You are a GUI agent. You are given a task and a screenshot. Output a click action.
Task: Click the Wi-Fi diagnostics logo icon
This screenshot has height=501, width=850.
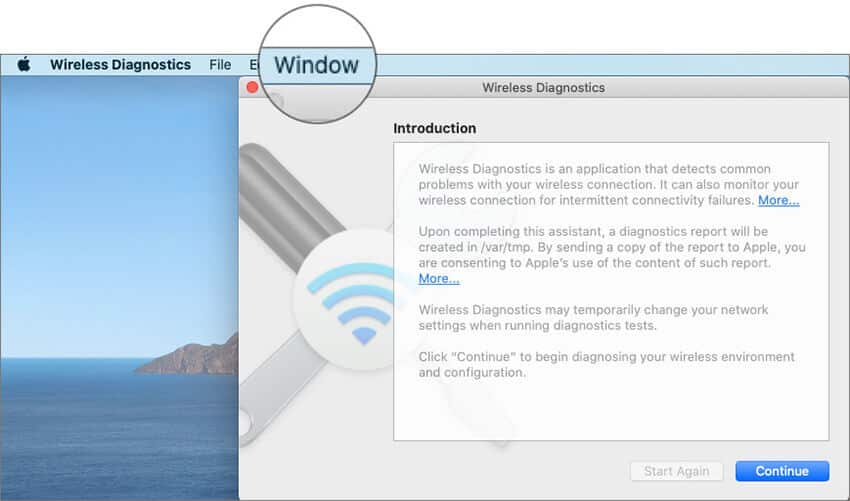[351, 300]
